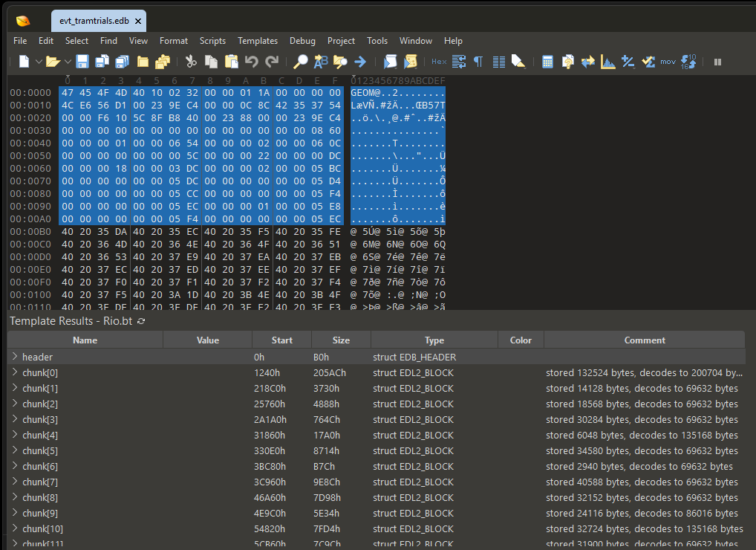Click the Color column header

(521, 340)
